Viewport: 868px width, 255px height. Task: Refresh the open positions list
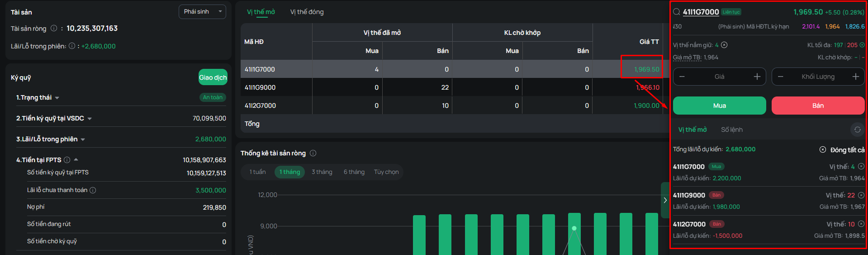pyautogui.click(x=857, y=130)
